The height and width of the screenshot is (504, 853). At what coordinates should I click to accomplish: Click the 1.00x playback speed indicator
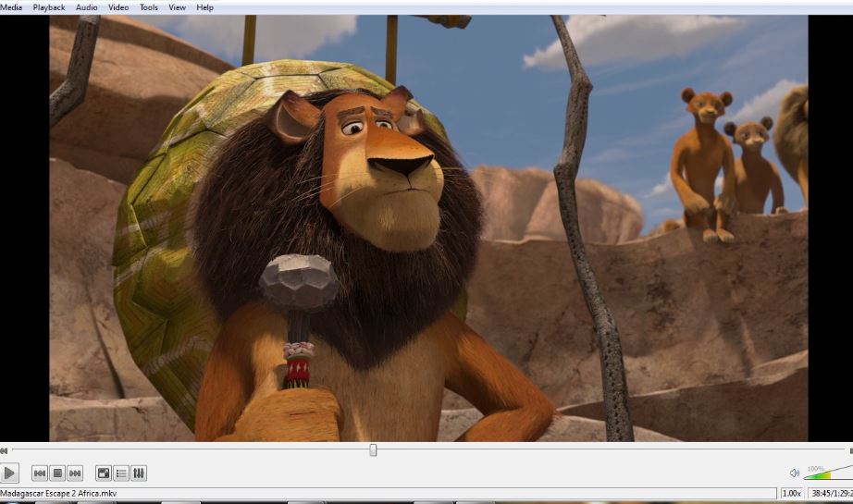pos(792,493)
